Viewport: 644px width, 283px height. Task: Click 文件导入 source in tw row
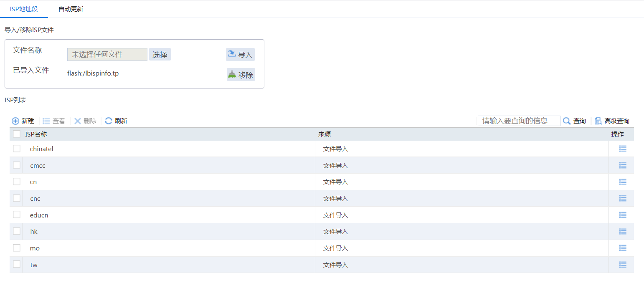335,265
